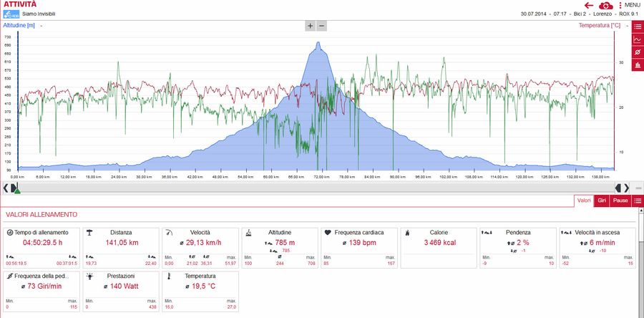Click the icon on Velocità in ascesa card
Screen dimensions: 644x318
pos(567,233)
